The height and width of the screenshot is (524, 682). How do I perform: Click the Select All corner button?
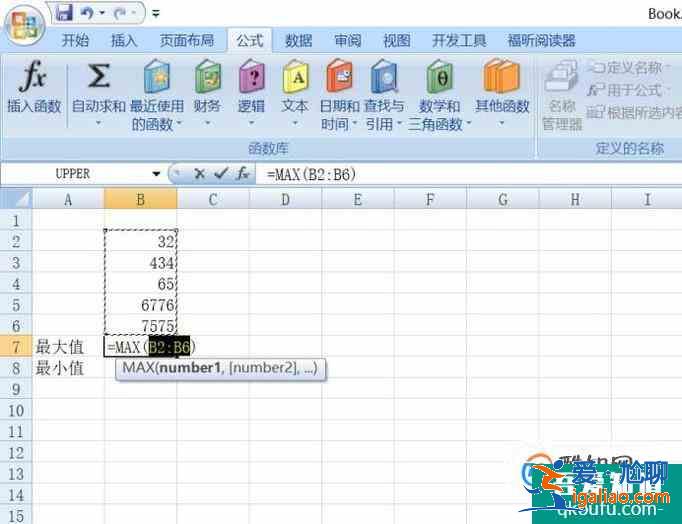click(16, 199)
